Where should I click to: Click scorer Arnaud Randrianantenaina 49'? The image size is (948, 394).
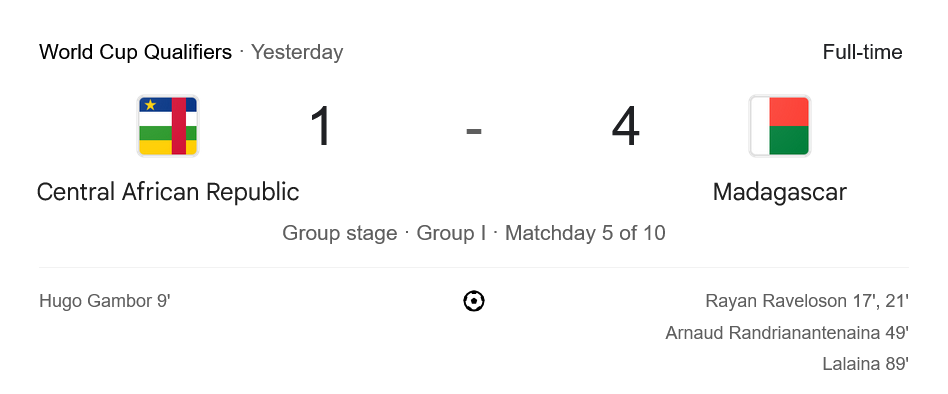(787, 332)
